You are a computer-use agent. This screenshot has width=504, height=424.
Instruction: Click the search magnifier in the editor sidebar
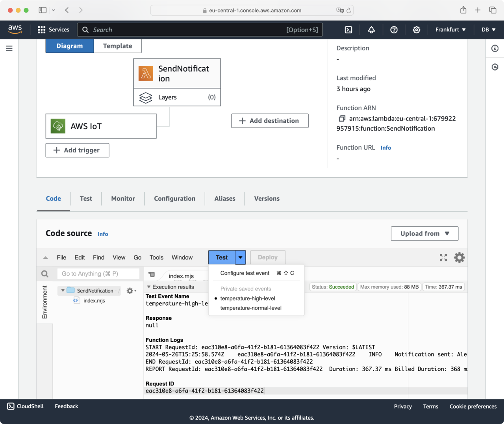[x=45, y=274]
